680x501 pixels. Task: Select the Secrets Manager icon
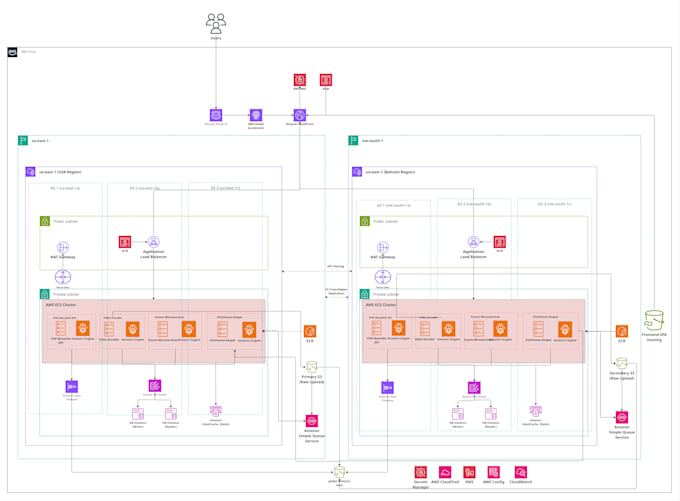point(420,472)
